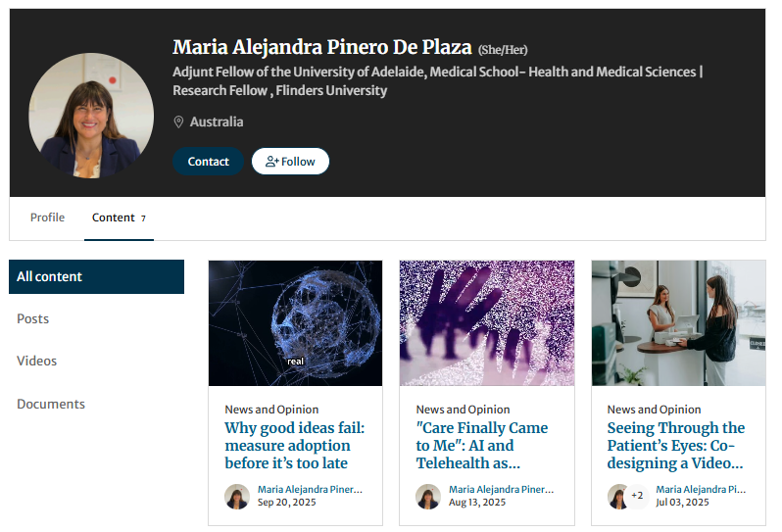Follow Maria Alejandra Pinero De Plaza
Screen dimensions: 782x532
pyautogui.click(x=290, y=162)
